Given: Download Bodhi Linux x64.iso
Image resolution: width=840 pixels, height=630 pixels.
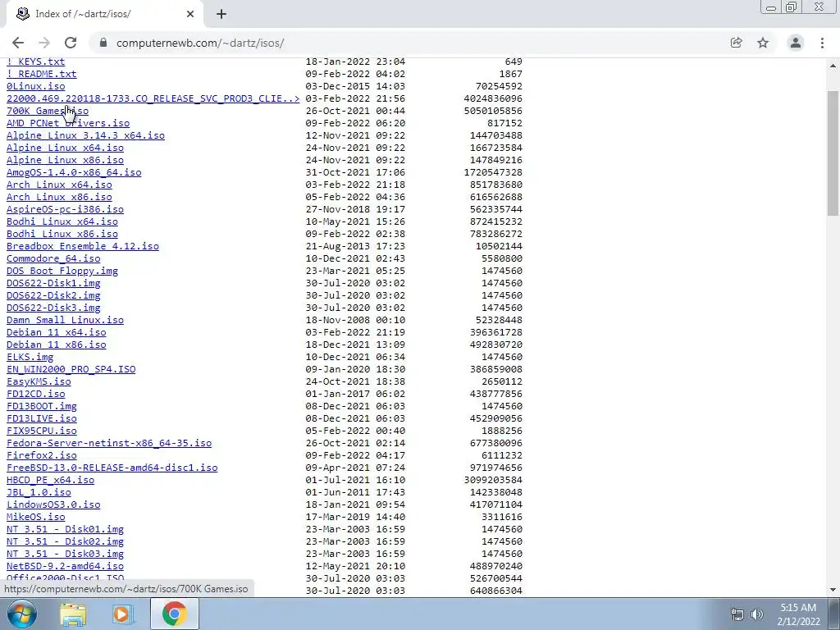Looking at the screenshot, I should click(x=62, y=221).
